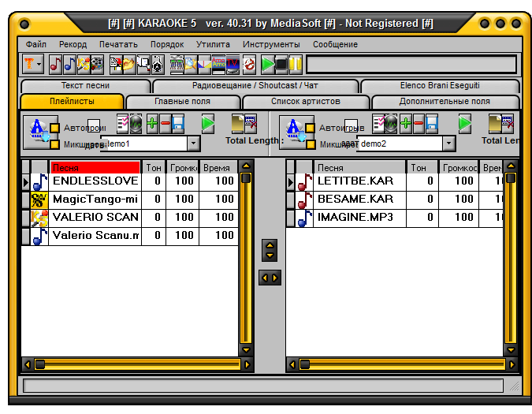Select the MagicTango-mi song row
532x414 pixels.
click(x=130, y=200)
